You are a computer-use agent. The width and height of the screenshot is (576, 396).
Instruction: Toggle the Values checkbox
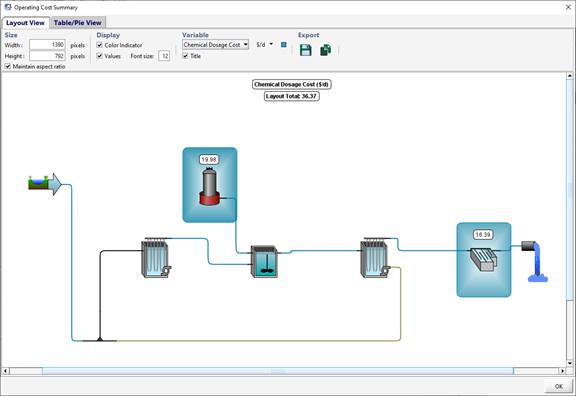coord(100,56)
